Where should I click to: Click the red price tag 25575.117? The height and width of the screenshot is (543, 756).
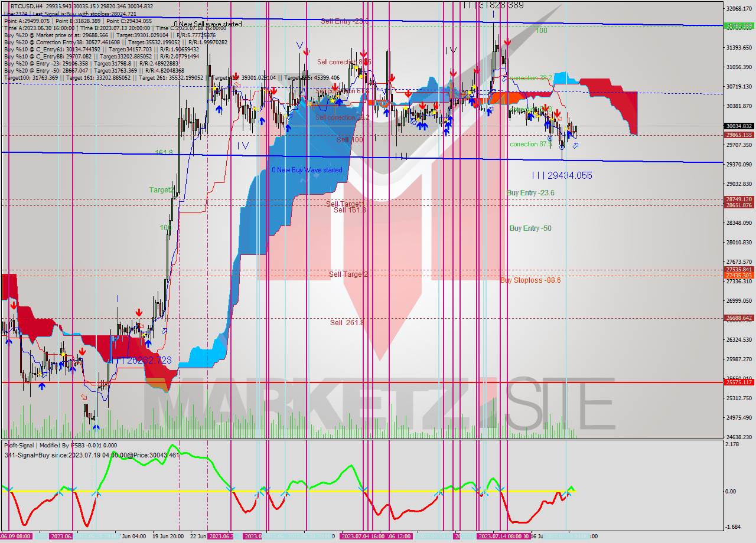click(738, 382)
